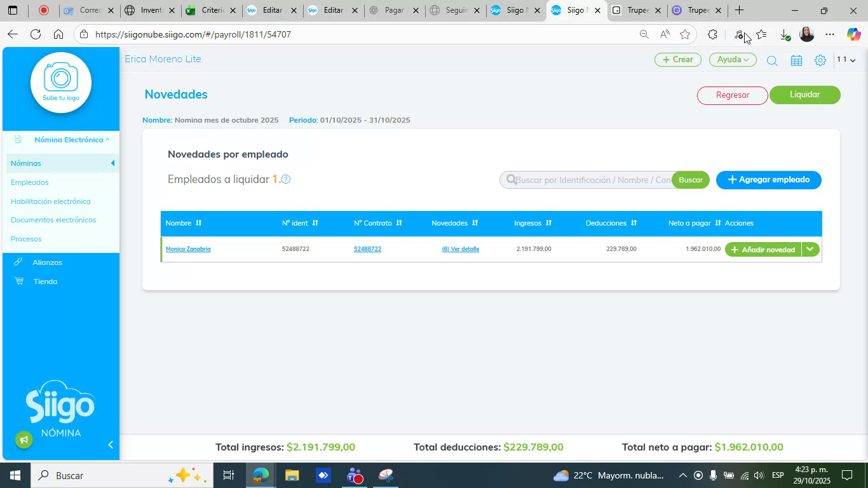Go back with the browser back arrow
Screen dimensions: 868x488
12,34
